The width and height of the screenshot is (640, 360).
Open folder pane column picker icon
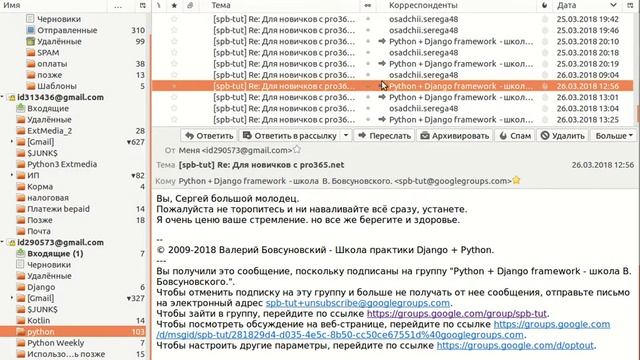[x=142, y=5]
